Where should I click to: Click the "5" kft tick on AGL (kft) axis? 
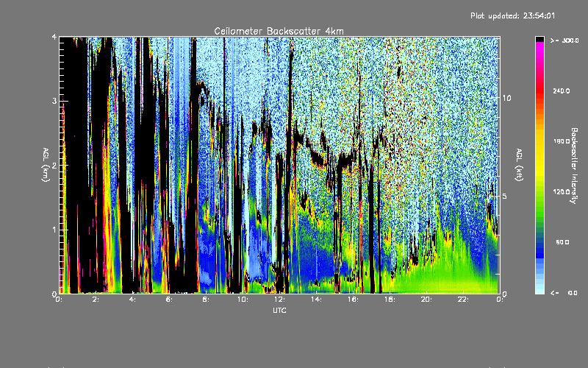505,196
